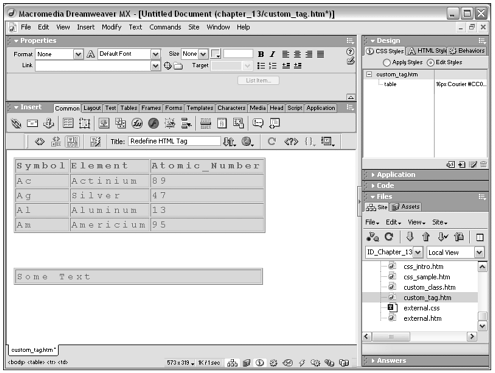Switch to Show Code and Design Views

click(x=56, y=142)
